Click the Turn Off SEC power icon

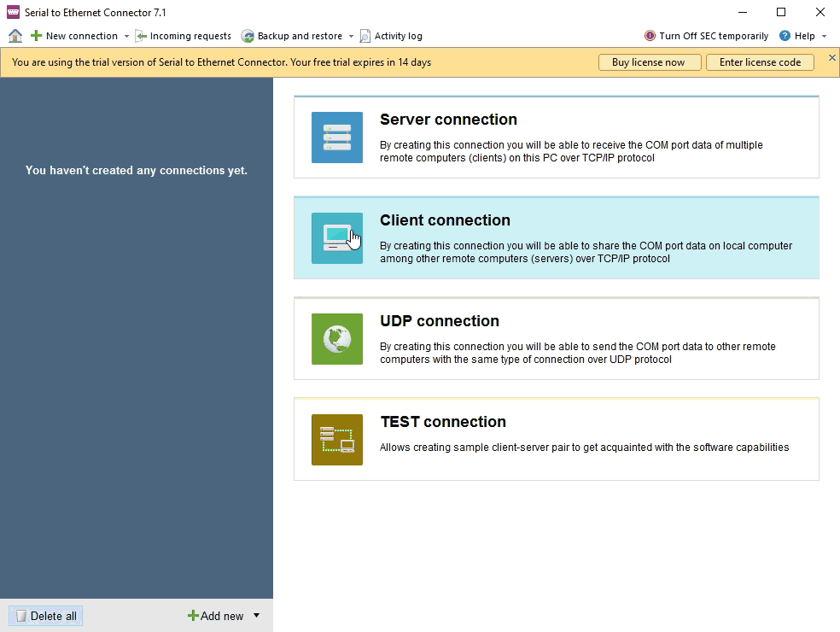[x=650, y=36]
